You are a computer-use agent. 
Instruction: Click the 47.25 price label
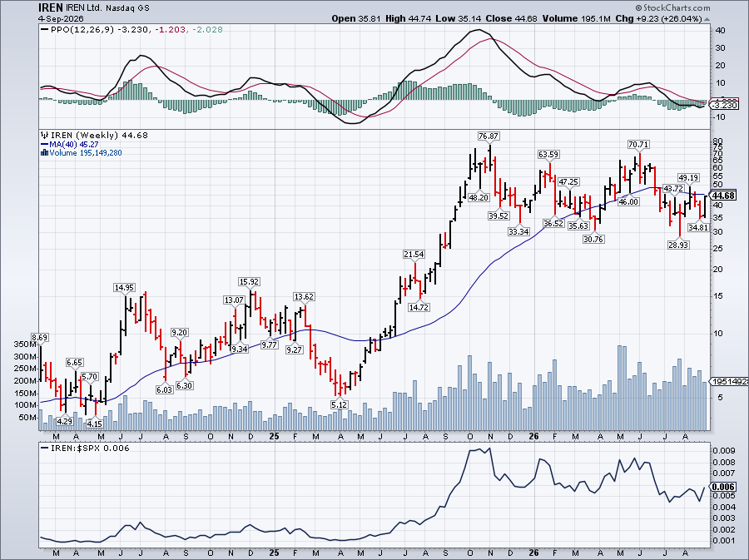tap(568, 181)
